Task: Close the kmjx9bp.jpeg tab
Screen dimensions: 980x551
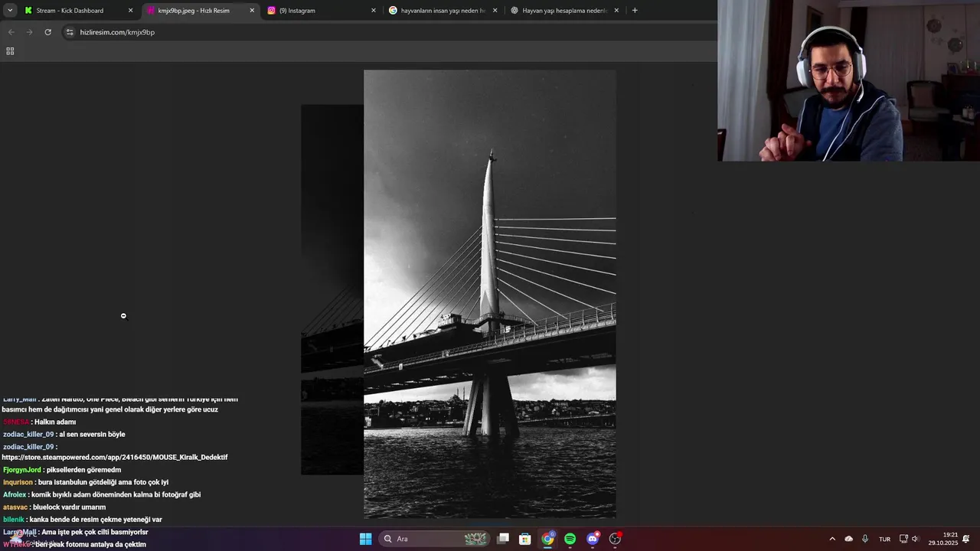Action: [252, 11]
